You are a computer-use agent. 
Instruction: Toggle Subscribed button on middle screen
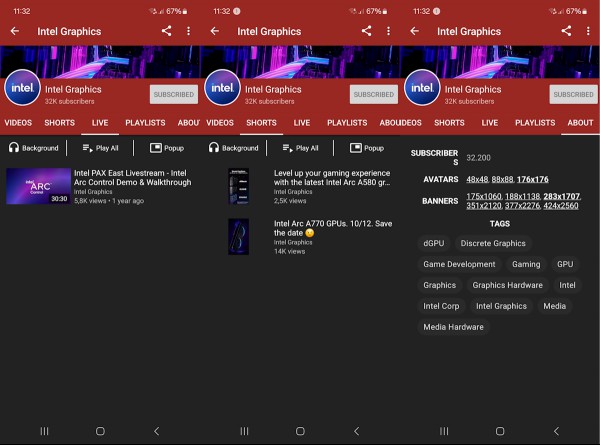point(374,94)
